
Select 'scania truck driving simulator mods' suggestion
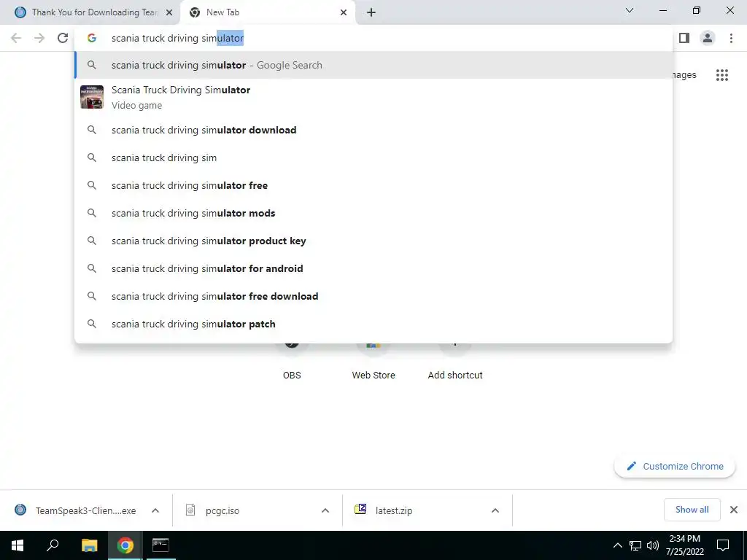click(373, 213)
